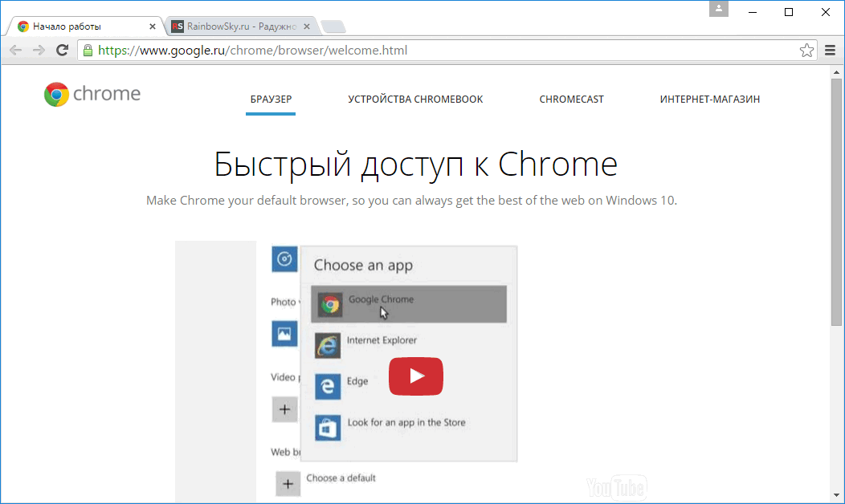Image resolution: width=845 pixels, height=504 pixels.
Task: Click the blue music disc icon in video
Action: pos(284,259)
